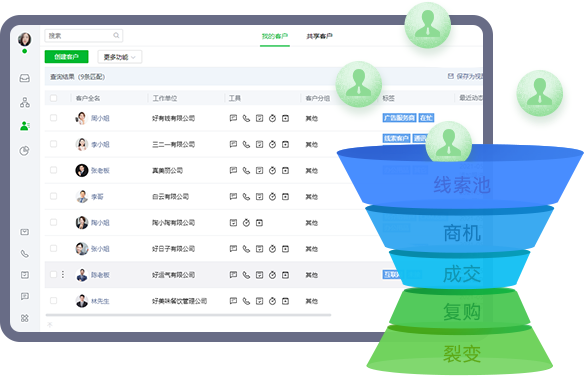Click the 搜索 search input field
The image size is (584, 376).
tap(84, 35)
